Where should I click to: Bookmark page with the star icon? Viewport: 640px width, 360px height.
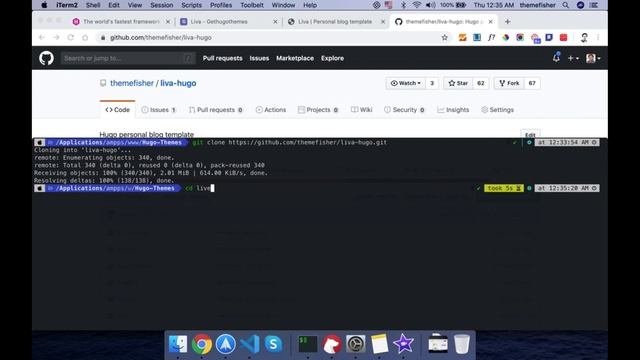[x=444, y=38]
